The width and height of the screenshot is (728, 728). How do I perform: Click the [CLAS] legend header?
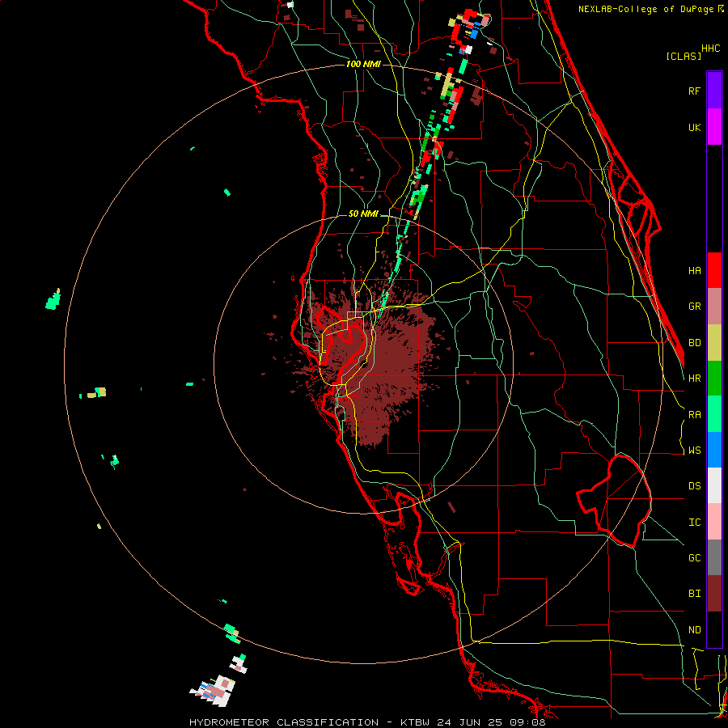point(684,56)
